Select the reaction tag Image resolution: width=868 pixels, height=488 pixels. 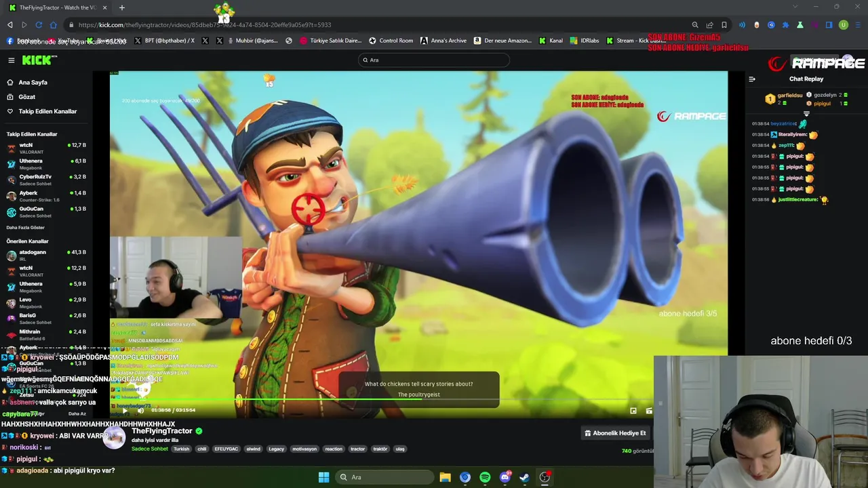pos(334,449)
